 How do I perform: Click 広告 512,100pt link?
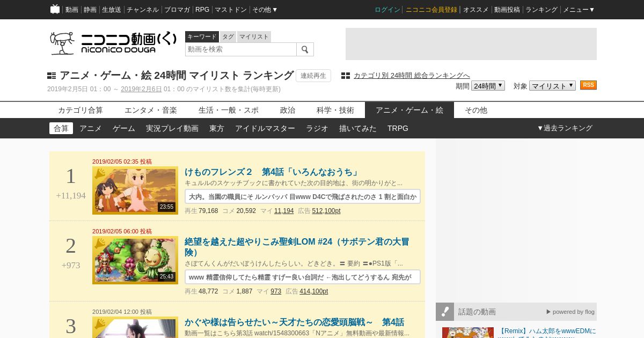click(326, 211)
